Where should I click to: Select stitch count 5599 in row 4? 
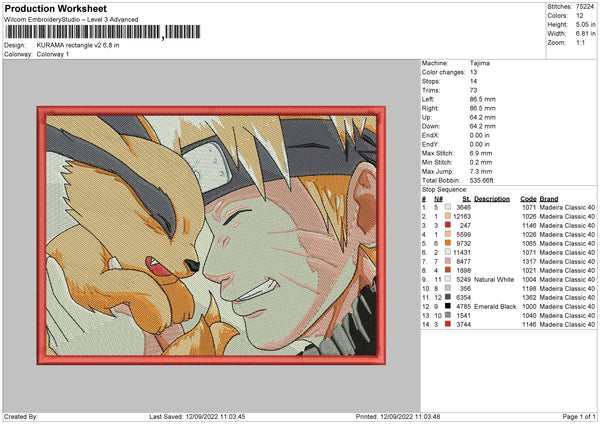point(463,235)
